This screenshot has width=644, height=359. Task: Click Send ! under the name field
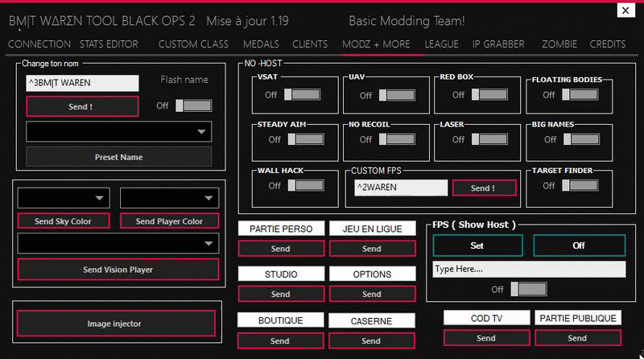[x=82, y=106]
